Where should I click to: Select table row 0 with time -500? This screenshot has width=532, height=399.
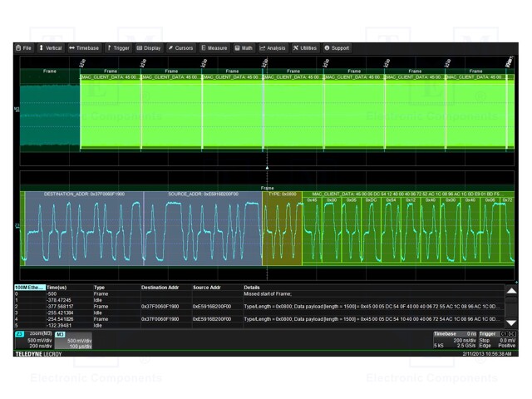pos(259,293)
